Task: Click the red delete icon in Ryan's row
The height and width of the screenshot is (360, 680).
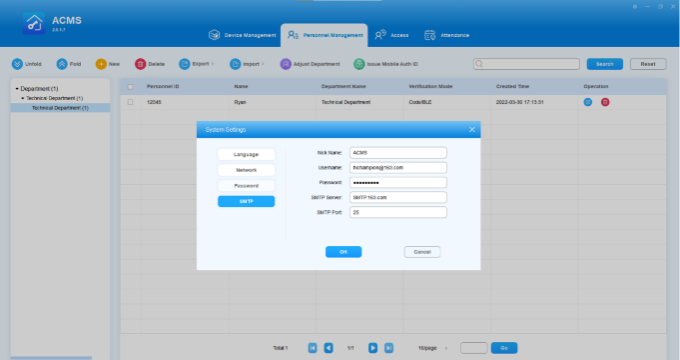Action: [605, 102]
